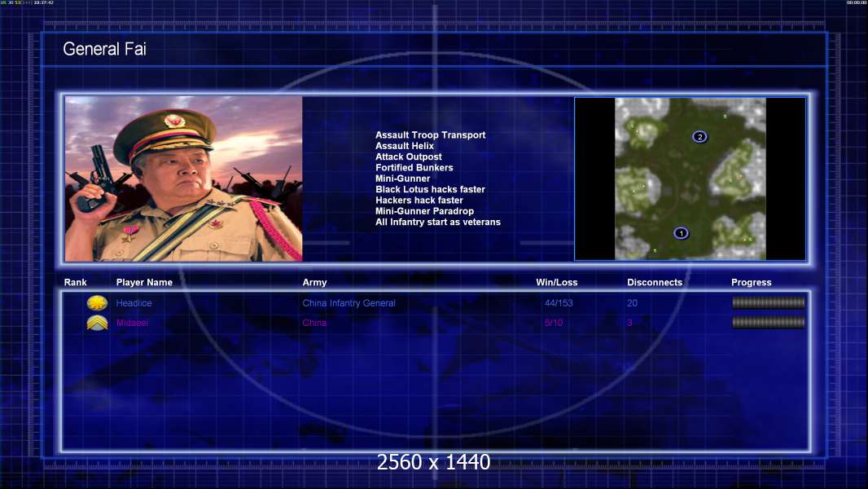This screenshot has height=489, width=868.
Task: Click the Win/Loss column header
Action: tap(557, 283)
